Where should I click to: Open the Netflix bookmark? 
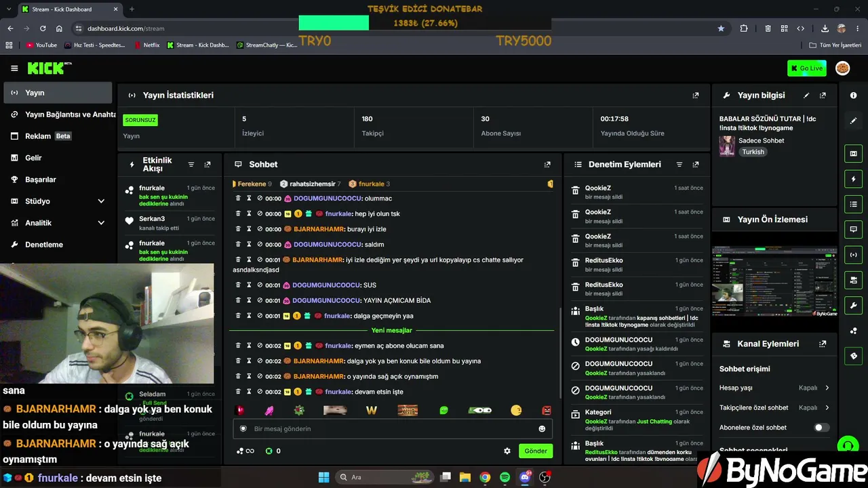click(x=146, y=45)
